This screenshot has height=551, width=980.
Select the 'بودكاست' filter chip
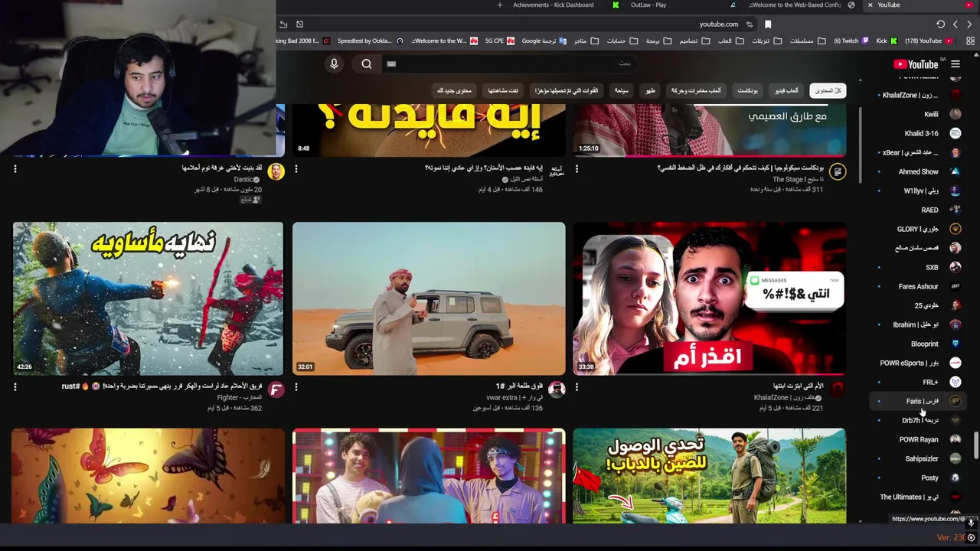pyautogui.click(x=747, y=90)
